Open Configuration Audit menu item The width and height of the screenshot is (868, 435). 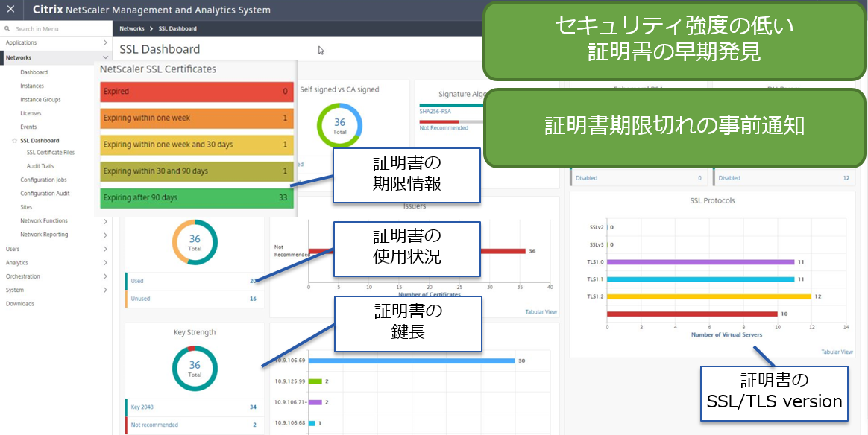coord(45,194)
